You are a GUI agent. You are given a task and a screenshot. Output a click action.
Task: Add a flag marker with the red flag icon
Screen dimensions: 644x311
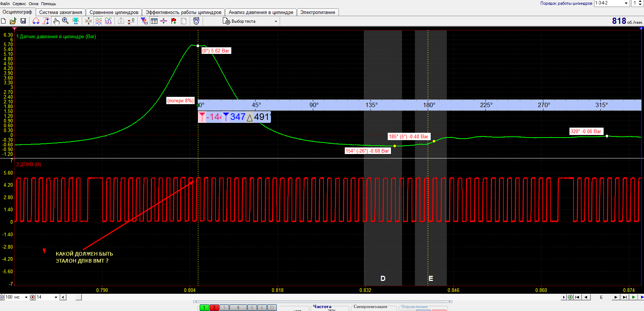pos(174,21)
